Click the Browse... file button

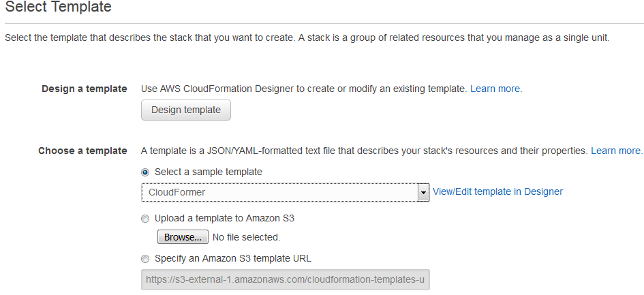coord(183,237)
